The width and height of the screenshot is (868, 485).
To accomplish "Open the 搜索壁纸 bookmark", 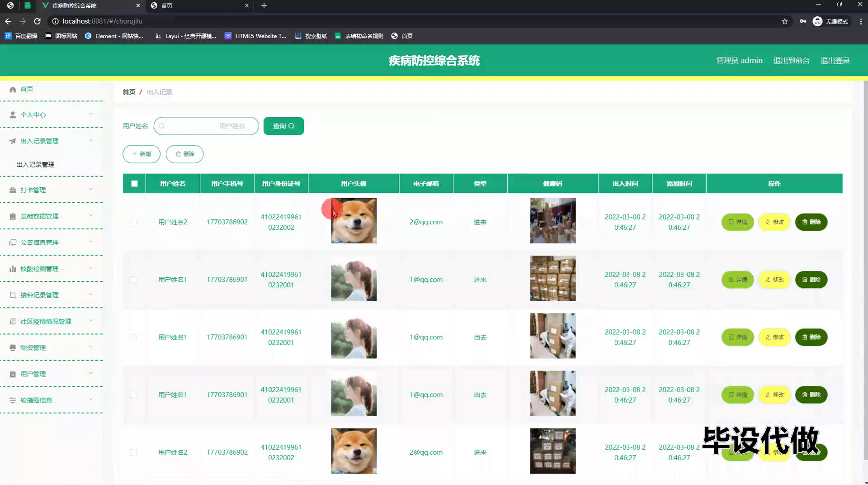I will point(311,36).
